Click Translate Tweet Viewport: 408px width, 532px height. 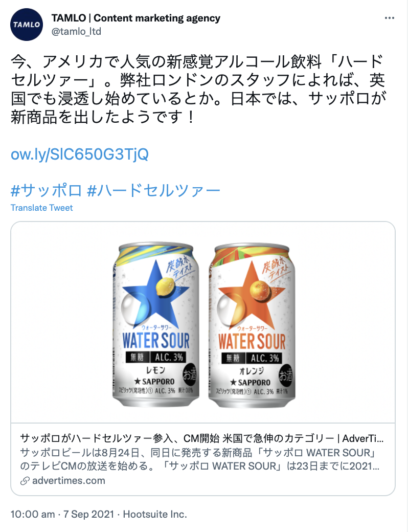42,208
